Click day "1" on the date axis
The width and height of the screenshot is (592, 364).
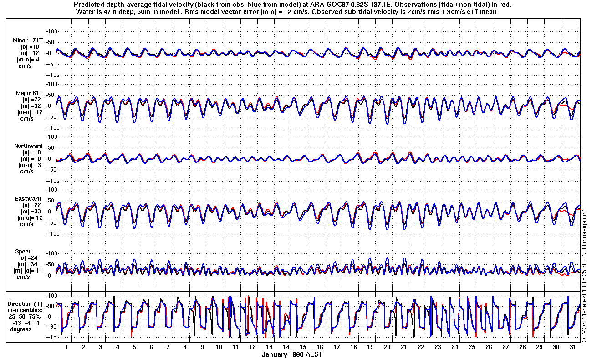pyautogui.click(x=67, y=347)
